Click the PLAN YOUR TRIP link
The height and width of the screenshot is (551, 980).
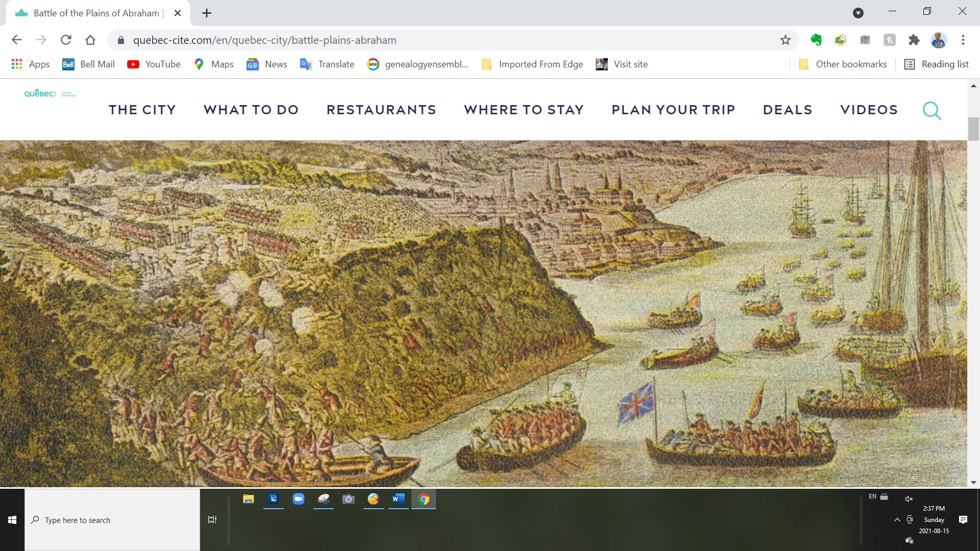[x=673, y=110]
